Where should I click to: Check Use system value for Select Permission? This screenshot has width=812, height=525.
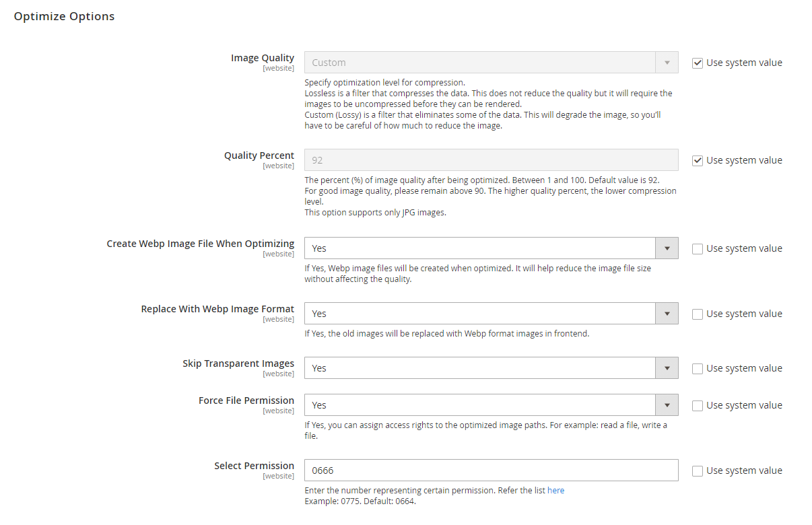698,470
